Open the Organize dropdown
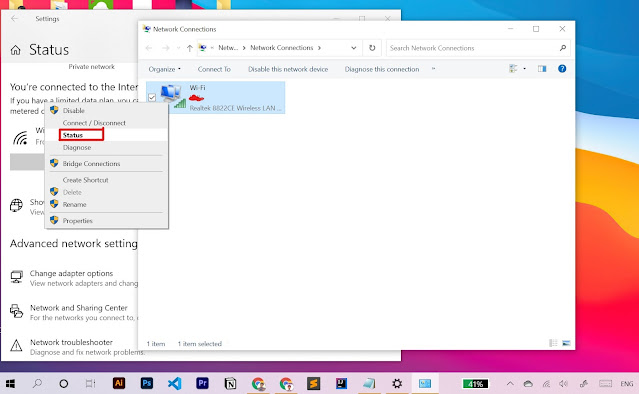 click(x=165, y=69)
